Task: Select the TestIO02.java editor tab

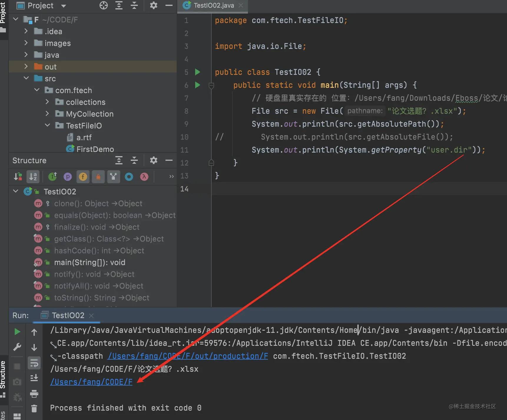Action: pos(213,6)
